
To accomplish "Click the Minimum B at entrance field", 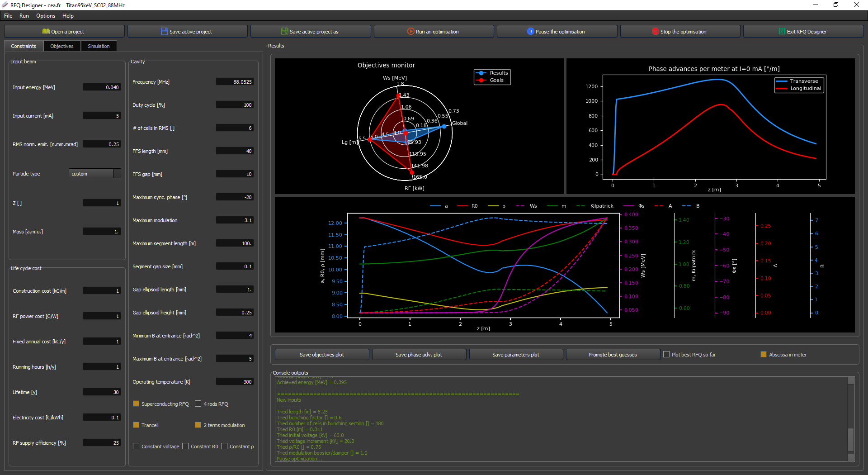I will point(235,336).
